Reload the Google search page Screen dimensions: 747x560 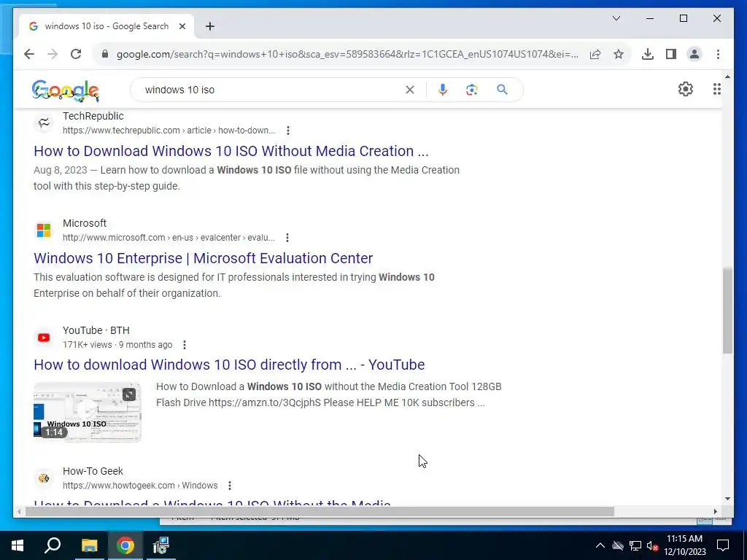coord(76,54)
